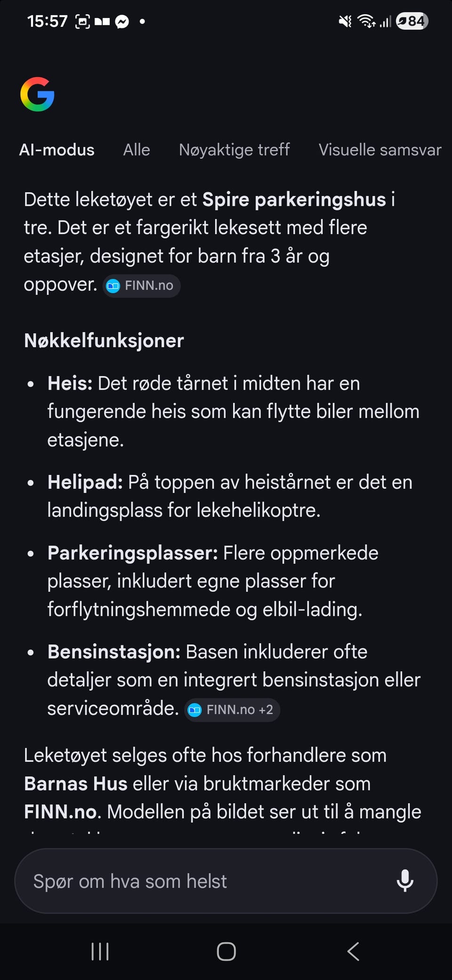Open the FINN.no source chip after oppover
This screenshot has height=980, width=452.
[x=141, y=286]
